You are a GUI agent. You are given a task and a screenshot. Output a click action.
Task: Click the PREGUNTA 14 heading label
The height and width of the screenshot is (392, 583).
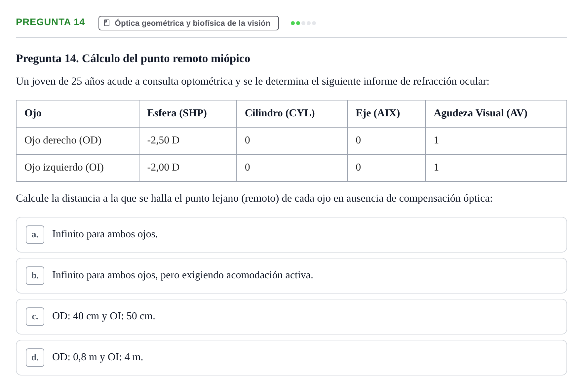(50, 22)
